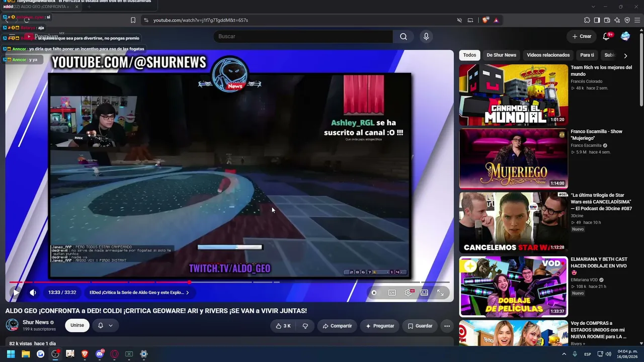Select the 'Videos relacionados' filter chip

coord(548,55)
